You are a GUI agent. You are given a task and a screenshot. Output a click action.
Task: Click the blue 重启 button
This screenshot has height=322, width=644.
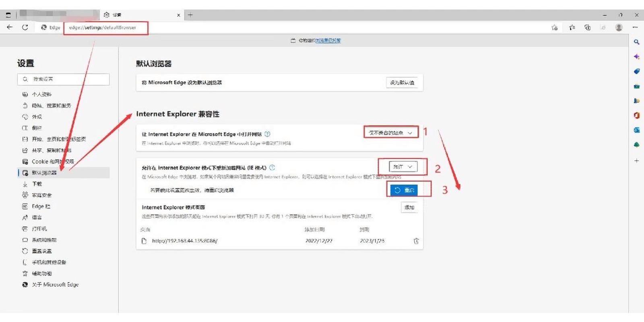pos(404,190)
